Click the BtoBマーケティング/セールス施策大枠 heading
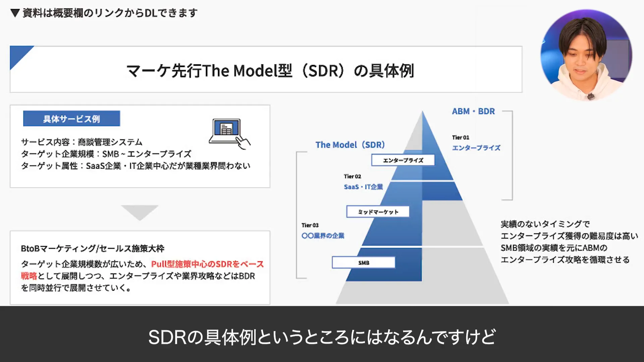644x362 pixels. coord(93,248)
